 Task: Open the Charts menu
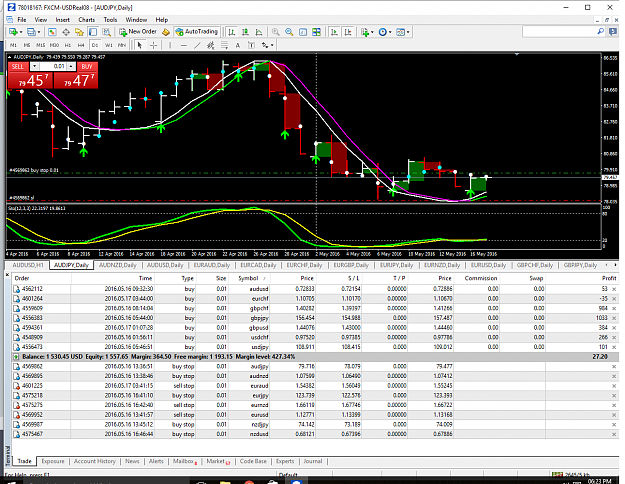pos(86,20)
